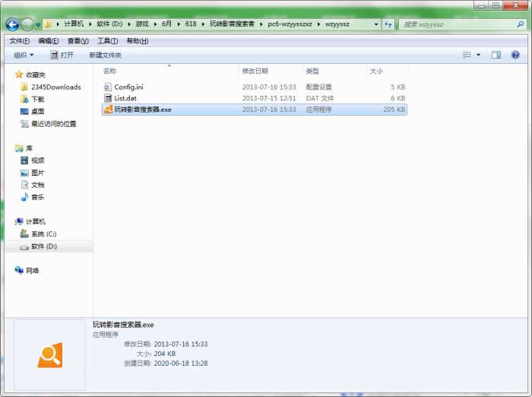Open help with the question mark icon
Image resolution: width=532 pixels, height=397 pixels.
tap(515, 55)
